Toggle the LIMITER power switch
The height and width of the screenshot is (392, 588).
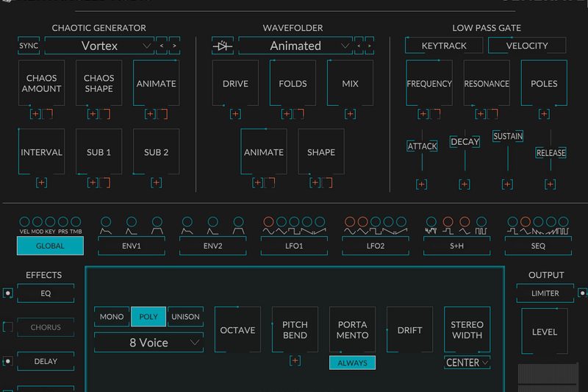pos(582,293)
